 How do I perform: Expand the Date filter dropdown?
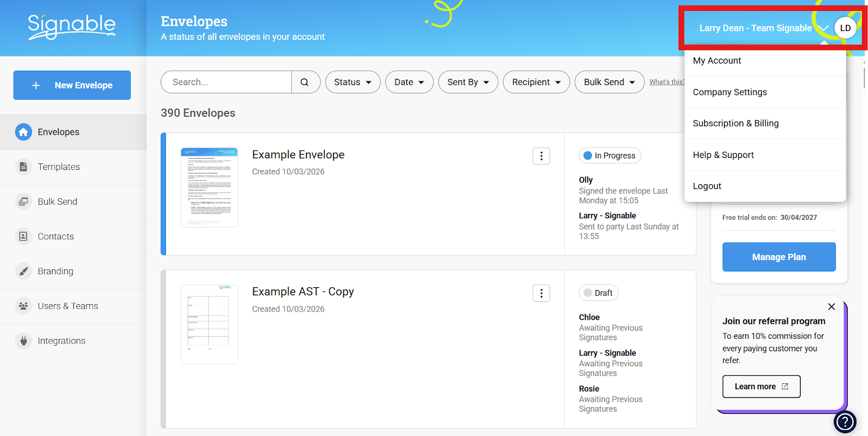tap(409, 82)
